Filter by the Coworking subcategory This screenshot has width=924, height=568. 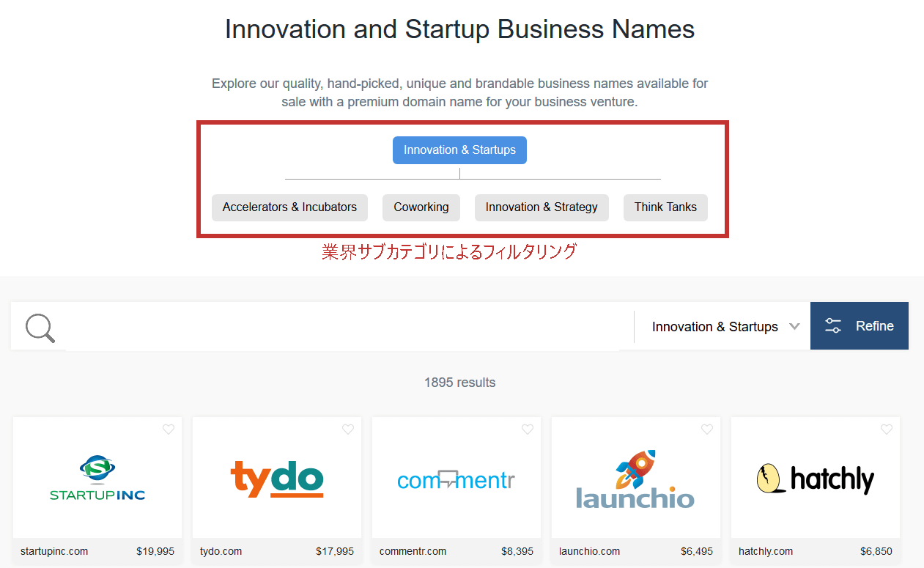[x=421, y=207]
